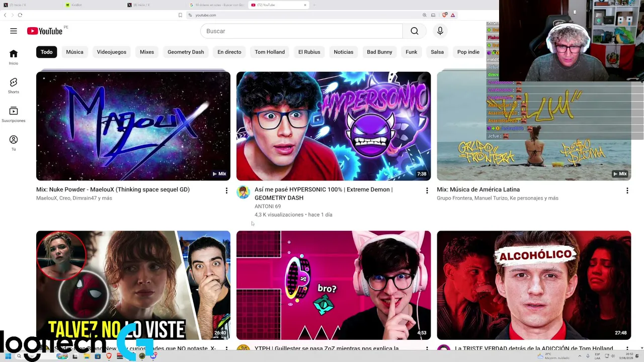Select the Pop indie chip
The image size is (644, 362).
468,52
